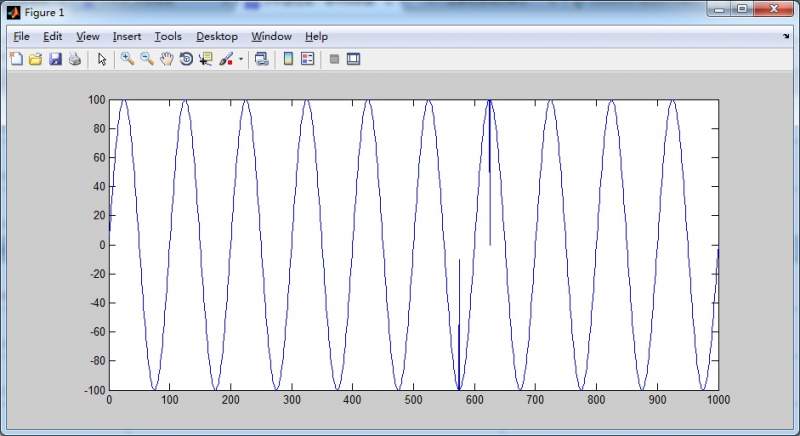800x436 pixels.
Task: Print the figure
Action: point(74,59)
